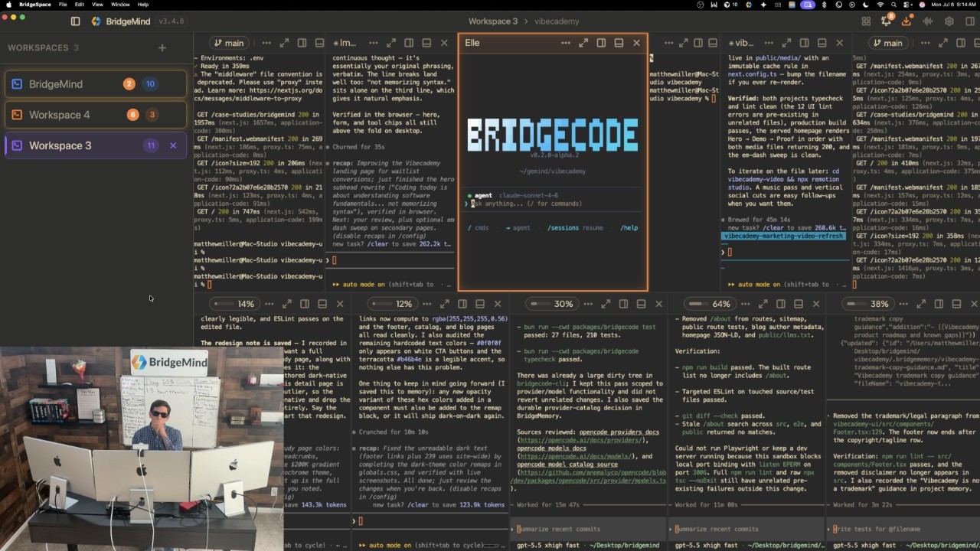Select Workspace 3 in the sidebar
Screen dimensions: 980x551
point(96,145)
